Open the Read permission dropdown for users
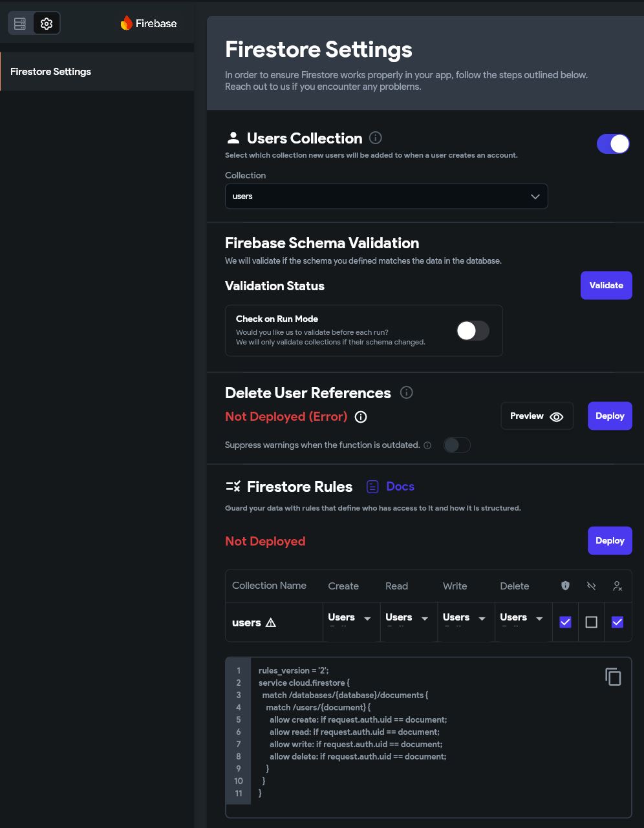644x828 pixels. click(409, 622)
